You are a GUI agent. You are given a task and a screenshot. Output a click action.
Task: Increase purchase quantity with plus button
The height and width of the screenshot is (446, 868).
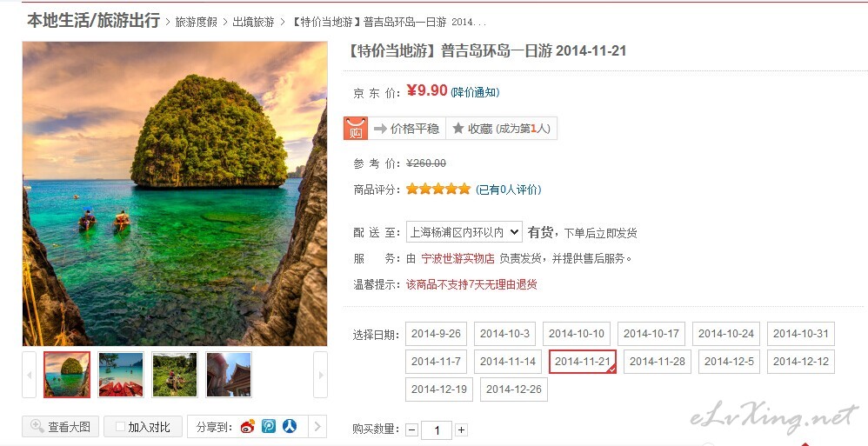pyautogui.click(x=462, y=430)
